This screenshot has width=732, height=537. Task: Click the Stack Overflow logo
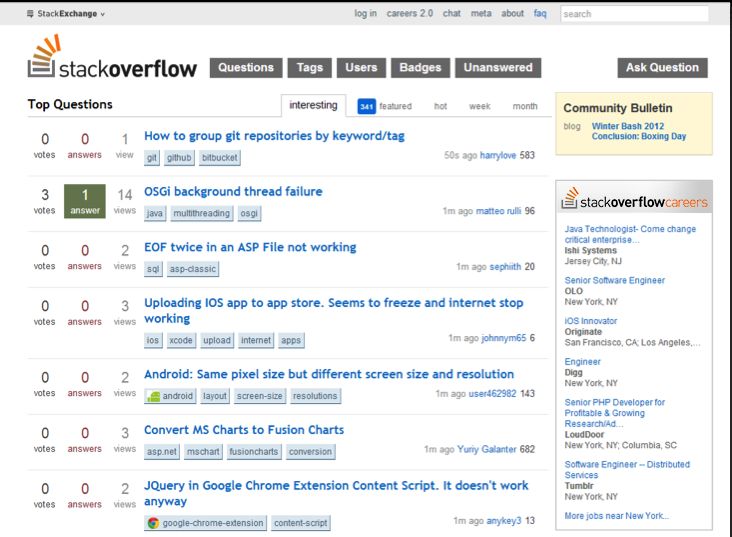(x=112, y=56)
